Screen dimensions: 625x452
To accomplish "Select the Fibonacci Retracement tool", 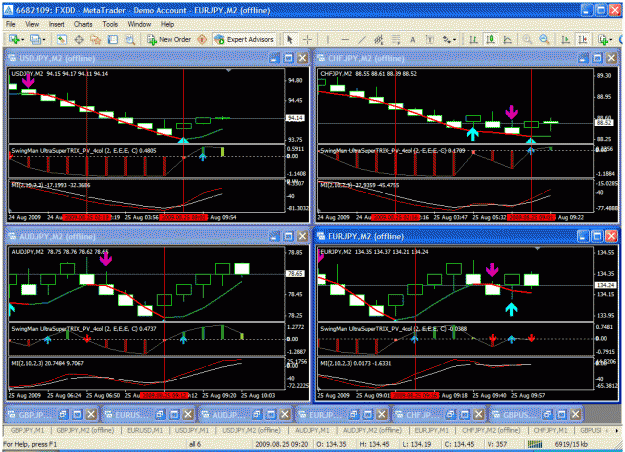I will (395, 39).
